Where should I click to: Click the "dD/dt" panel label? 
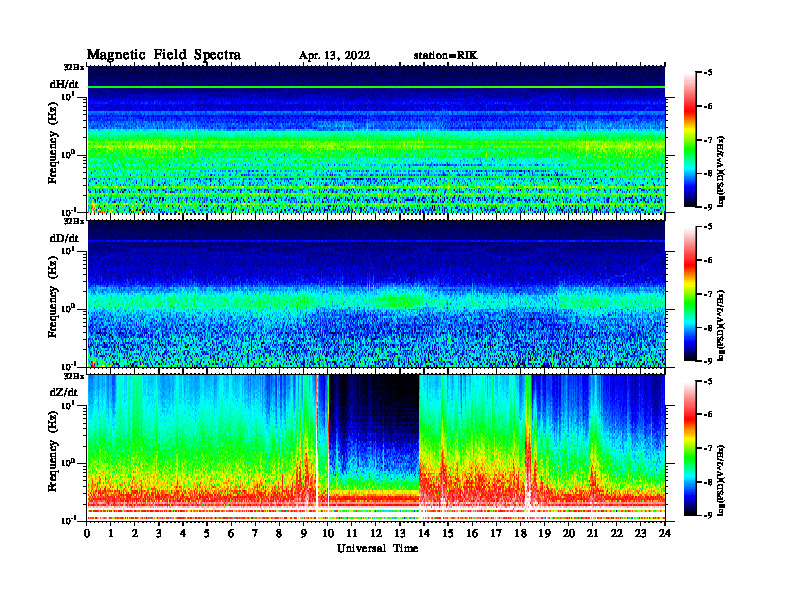(64, 238)
